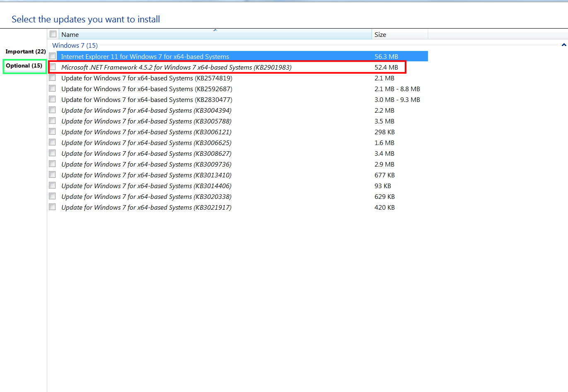Click the 56.3 MB size value
This screenshot has width=568, height=392.
tap(386, 56)
